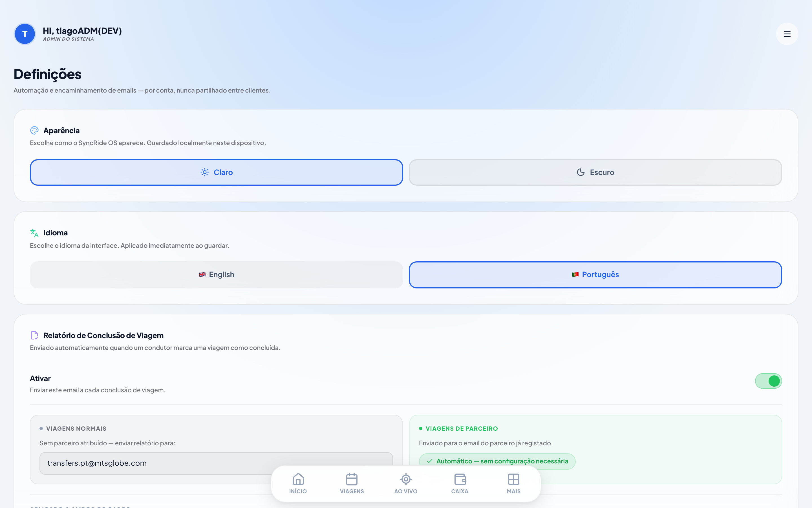Click the moon icon in Escuro

coord(581,172)
